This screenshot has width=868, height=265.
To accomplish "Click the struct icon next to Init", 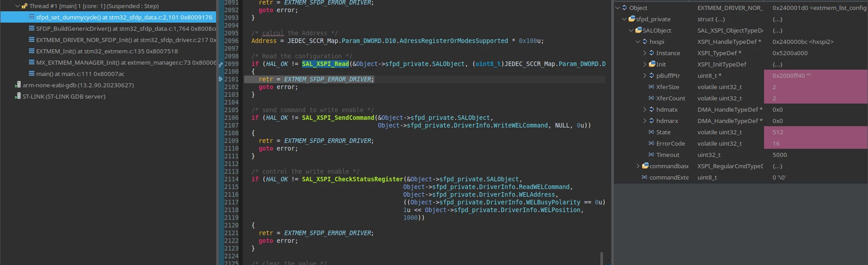I will pyautogui.click(x=652, y=64).
